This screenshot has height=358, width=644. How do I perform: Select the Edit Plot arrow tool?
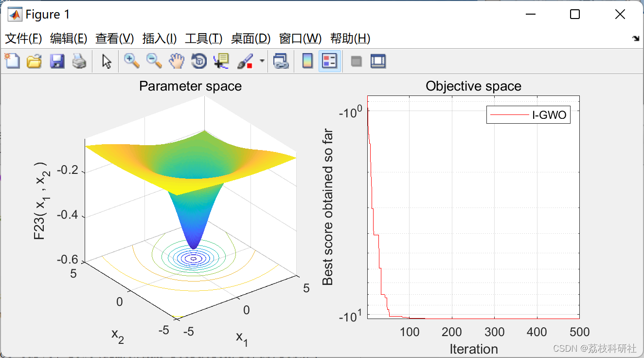pos(107,61)
